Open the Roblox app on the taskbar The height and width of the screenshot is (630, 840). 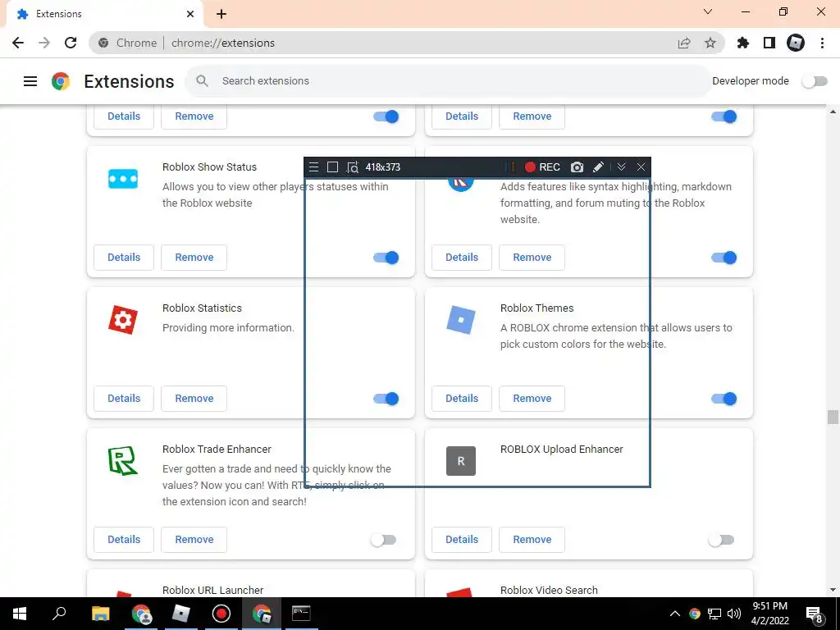(181, 614)
